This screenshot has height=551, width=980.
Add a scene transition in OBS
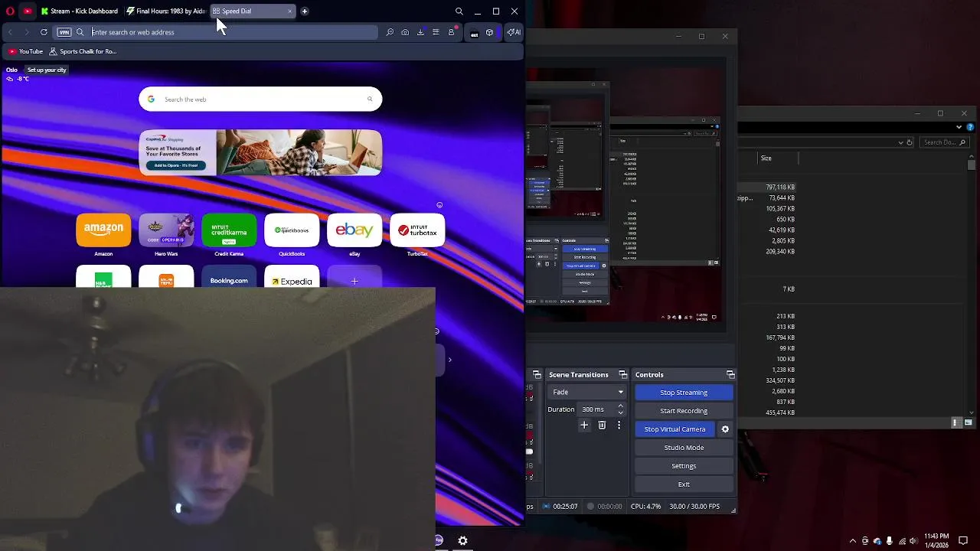584,425
